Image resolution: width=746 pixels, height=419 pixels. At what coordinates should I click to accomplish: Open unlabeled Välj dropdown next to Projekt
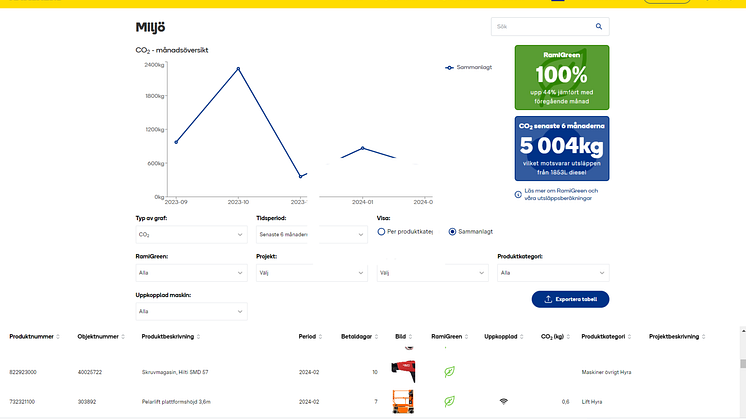click(x=432, y=273)
